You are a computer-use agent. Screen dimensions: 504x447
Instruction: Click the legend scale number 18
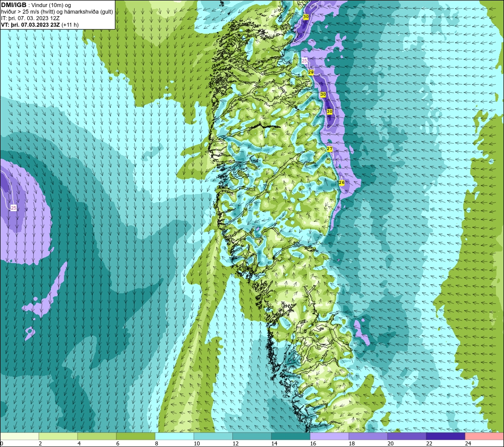pyautogui.click(x=352, y=443)
